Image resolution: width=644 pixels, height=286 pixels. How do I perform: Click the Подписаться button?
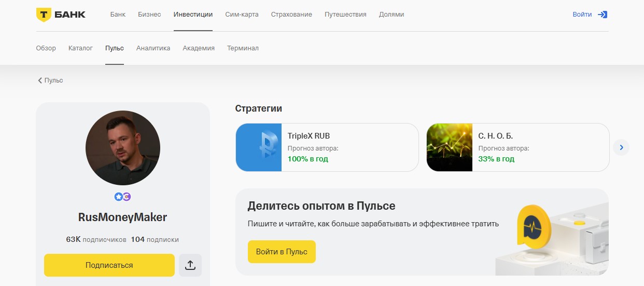coord(109,265)
